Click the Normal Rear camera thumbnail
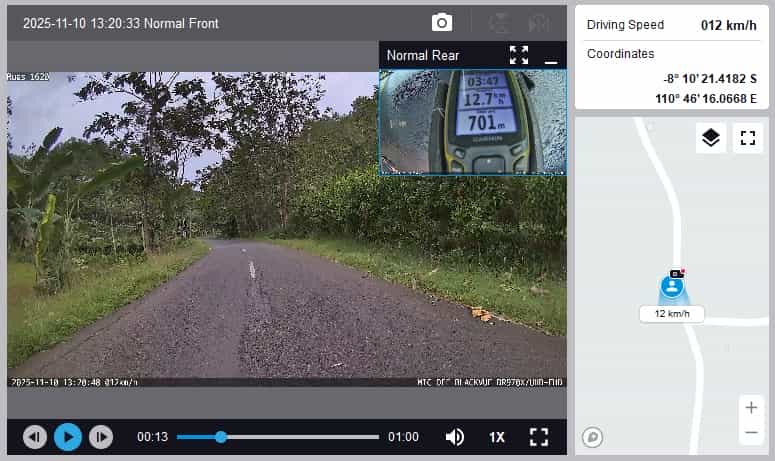The height and width of the screenshot is (461, 775). click(472, 122)
